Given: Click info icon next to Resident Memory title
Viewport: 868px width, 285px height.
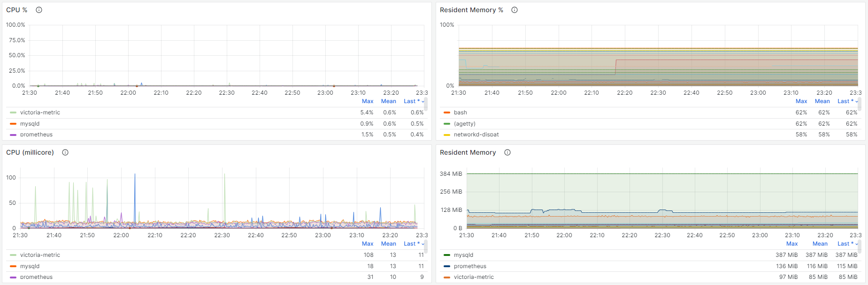Looking at the screenshot, I should [507, 152].
